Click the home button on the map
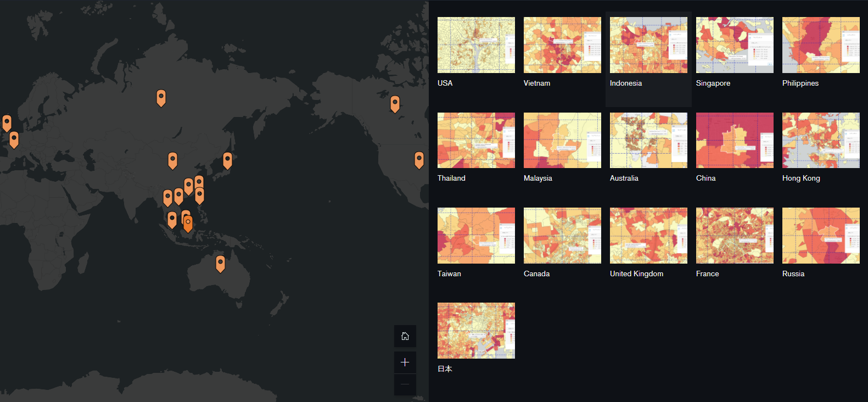The image size is (868, 402). [405, 336]
